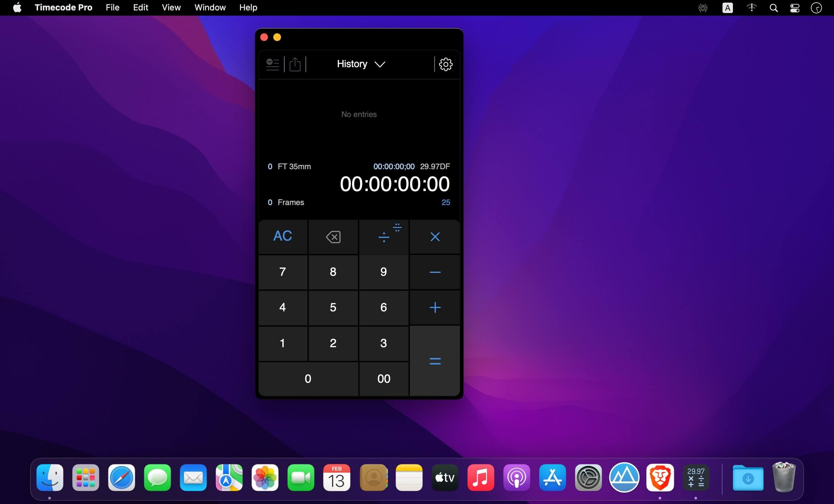
Task: Select the multiply operator key
Action: [435, 237]
